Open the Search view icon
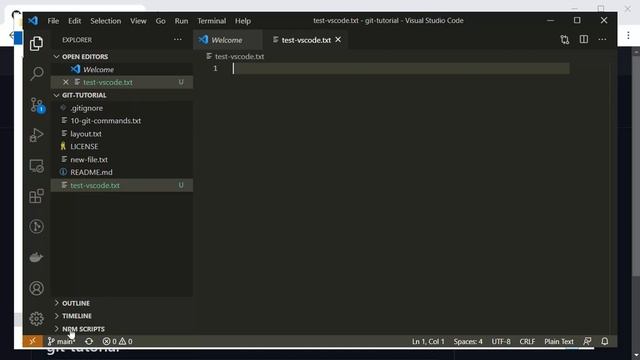Viewport: 640px width, 360px height. coord(36,74)
